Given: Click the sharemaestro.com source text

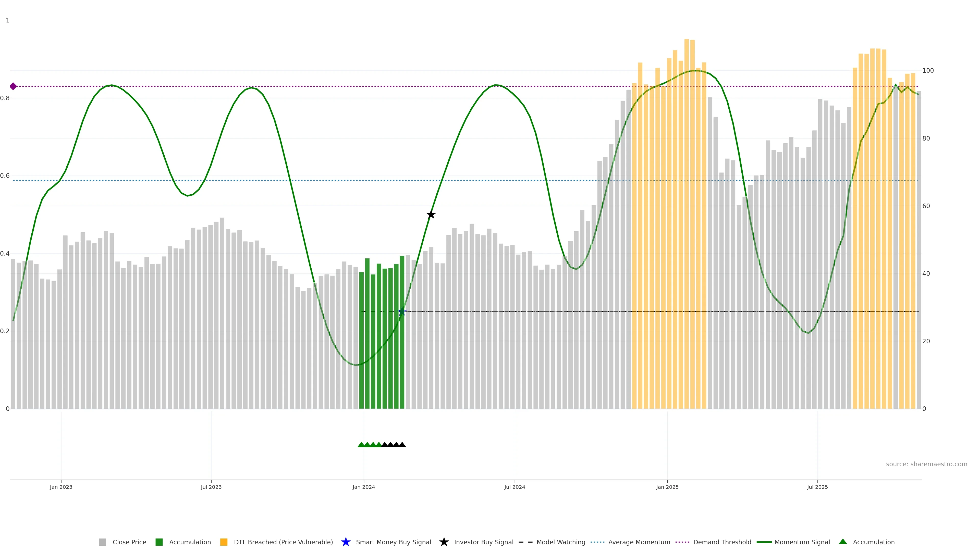Looking at the screenshot, I should pyautogui.click(x=926, y=464).
